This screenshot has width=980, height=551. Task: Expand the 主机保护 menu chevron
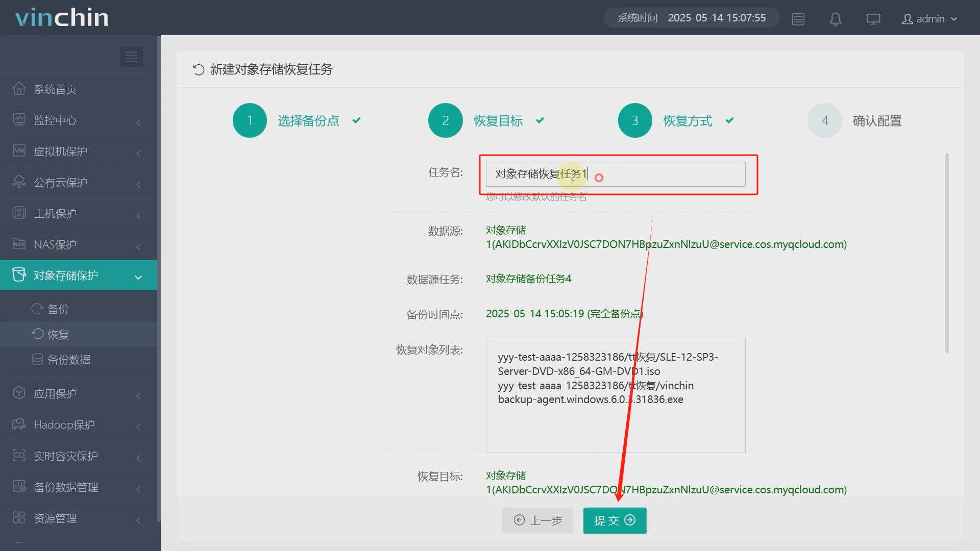(138, 215)
